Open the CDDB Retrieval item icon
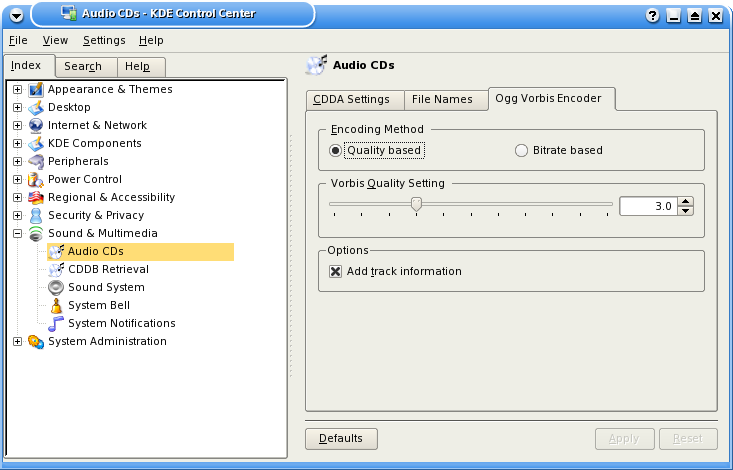 pos(56,269)
